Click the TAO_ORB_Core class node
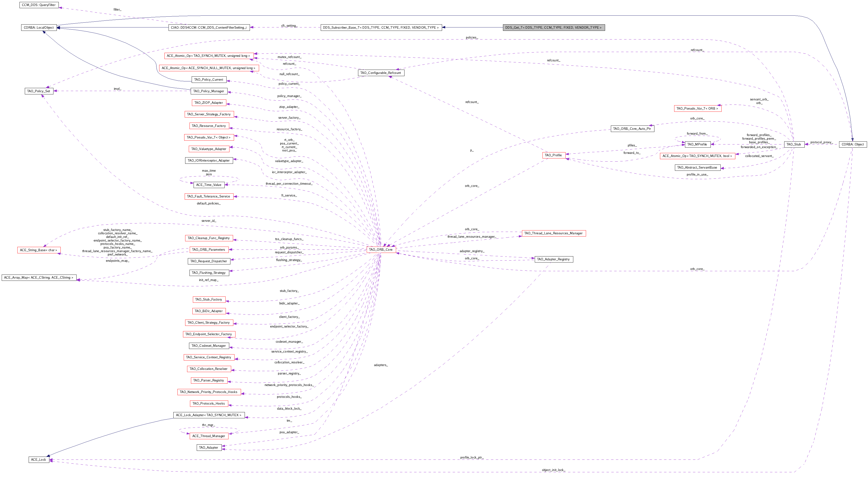 (x=381, y=250)
